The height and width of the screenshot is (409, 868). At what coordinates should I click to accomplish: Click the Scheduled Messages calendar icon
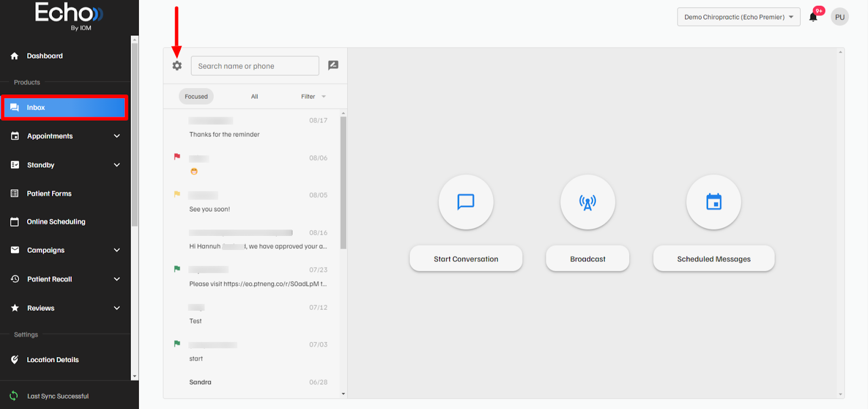(714, 202)
